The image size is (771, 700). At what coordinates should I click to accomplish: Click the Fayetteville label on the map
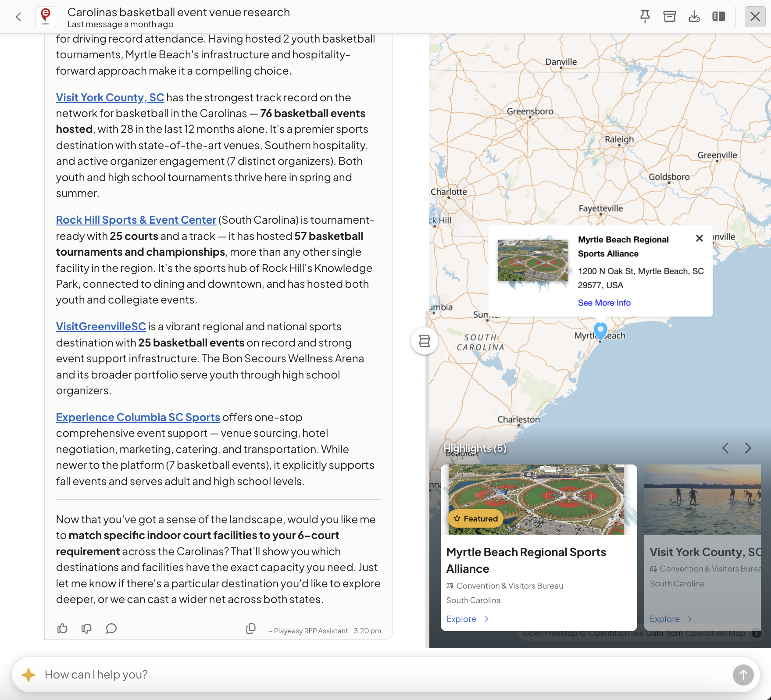coord(601,208)
